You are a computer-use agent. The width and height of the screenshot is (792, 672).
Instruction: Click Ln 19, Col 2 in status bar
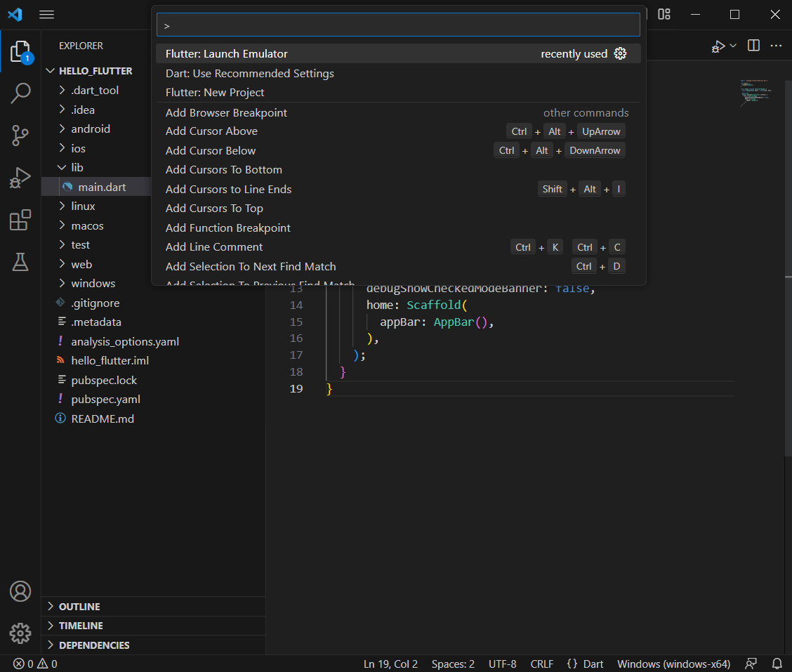pos(390,664)
